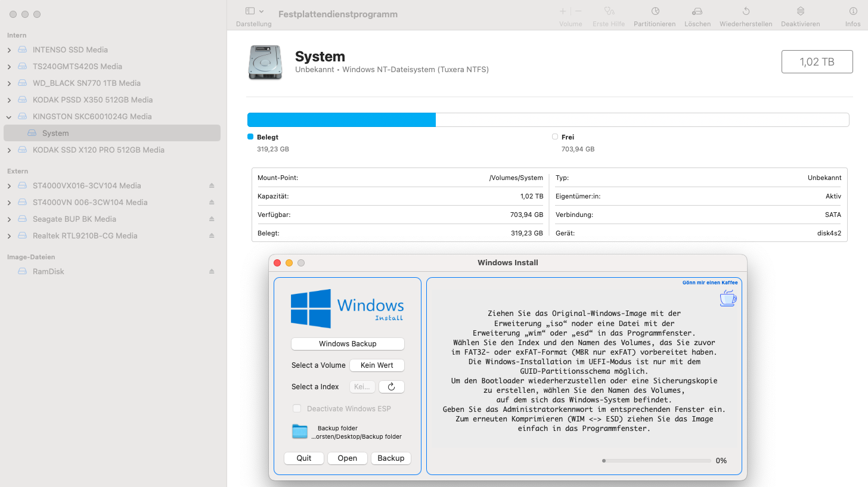Select Realtek RTL9210B-CG Media in sidebar
Image resolution: width=868 pixels, height=487 pixels.
point(85,236)
